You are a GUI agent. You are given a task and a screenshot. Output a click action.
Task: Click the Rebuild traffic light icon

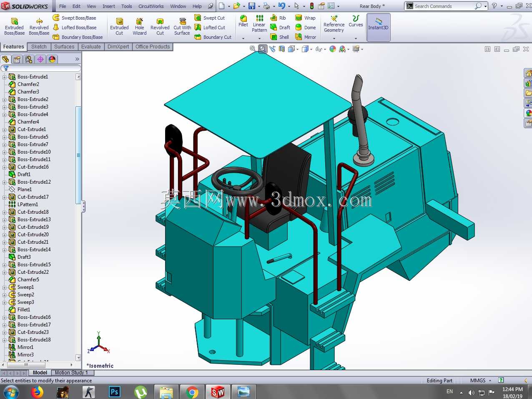[311, 6]
